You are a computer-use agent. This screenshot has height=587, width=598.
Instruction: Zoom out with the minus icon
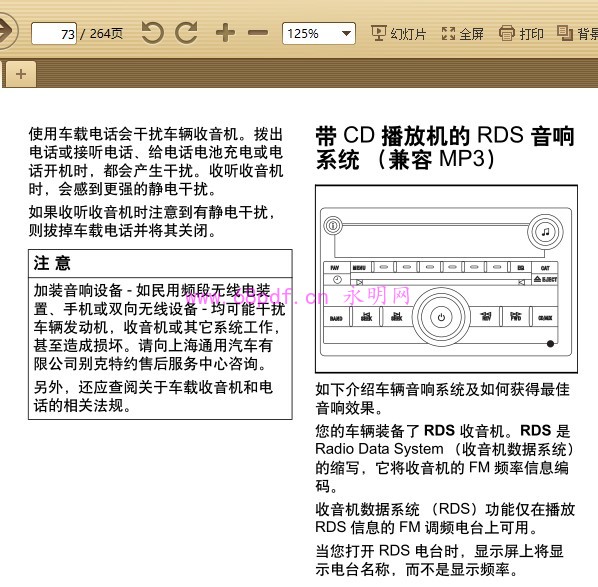click(x=258, y=33)
